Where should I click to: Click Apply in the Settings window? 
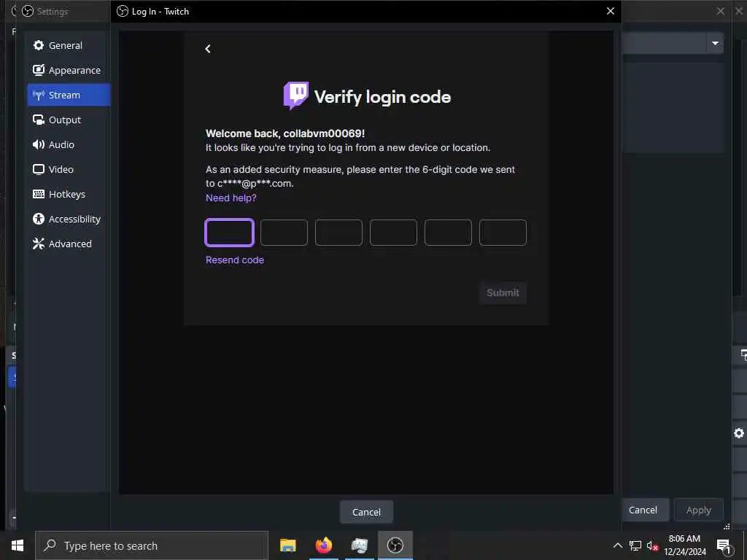tap(698, 510)
